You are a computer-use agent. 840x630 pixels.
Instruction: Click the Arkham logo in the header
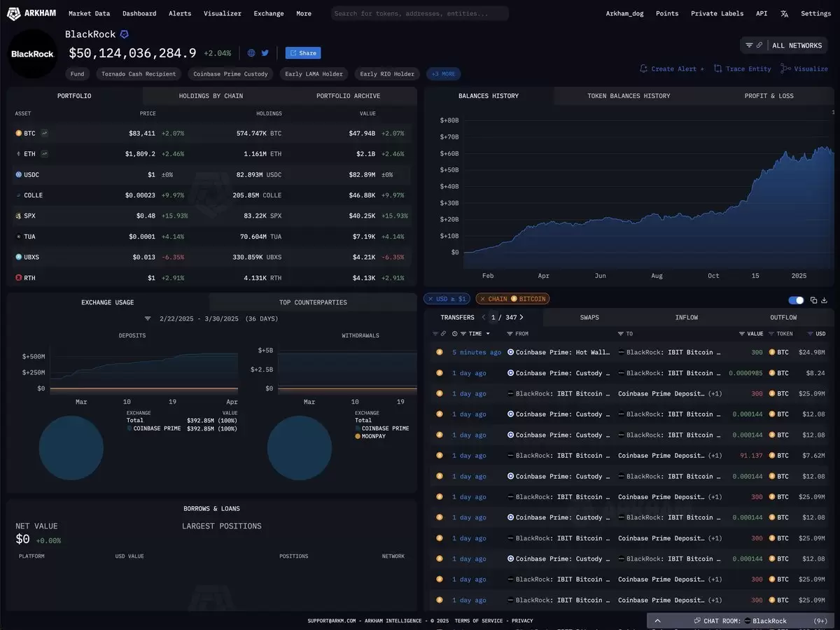[x=31, y=13]
